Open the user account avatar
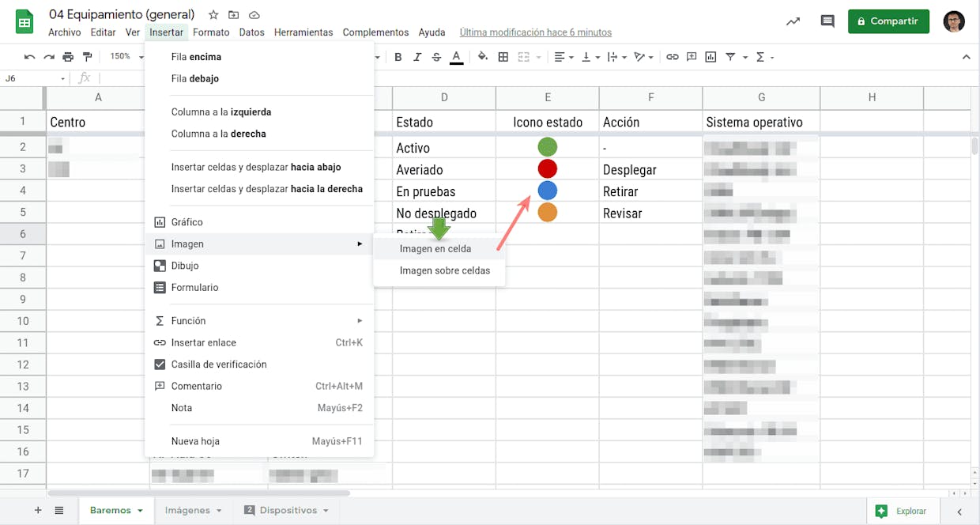The image size is (980, 525). pos(954,21)
